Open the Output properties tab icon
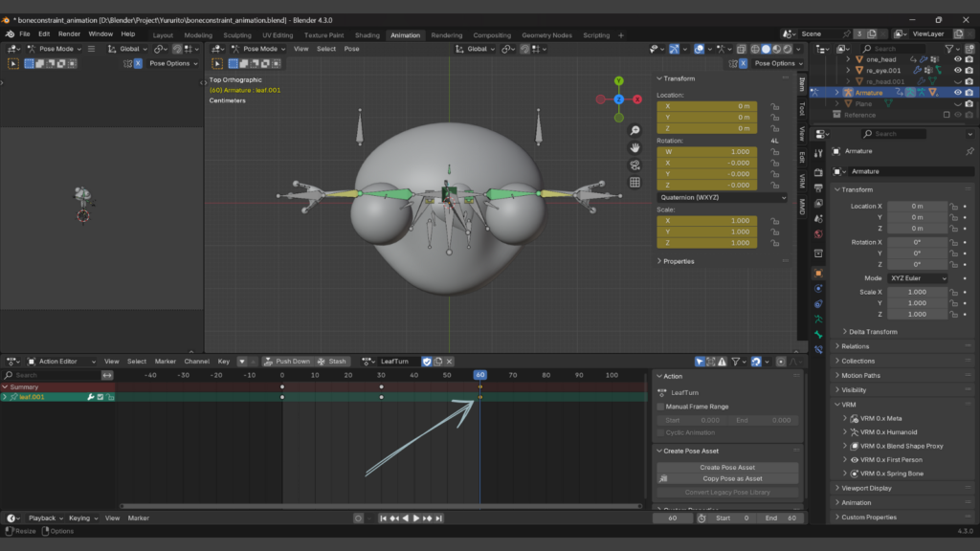This screenshot has width=980, height=551. point(818,188)
